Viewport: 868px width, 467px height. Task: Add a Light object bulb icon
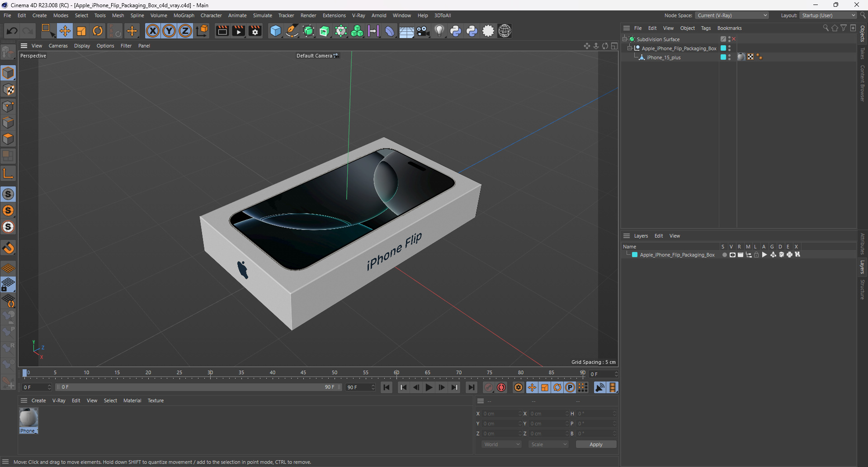pyautogui.click(x=439, y=31)
